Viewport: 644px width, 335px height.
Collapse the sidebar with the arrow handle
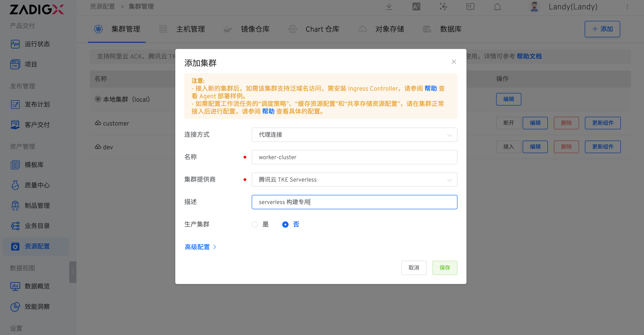[x=73, y=272]
